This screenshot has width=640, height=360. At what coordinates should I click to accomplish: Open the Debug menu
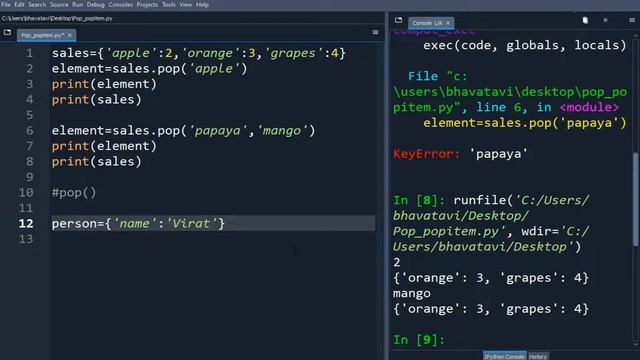pyautogui.click(x=96, y=4)
